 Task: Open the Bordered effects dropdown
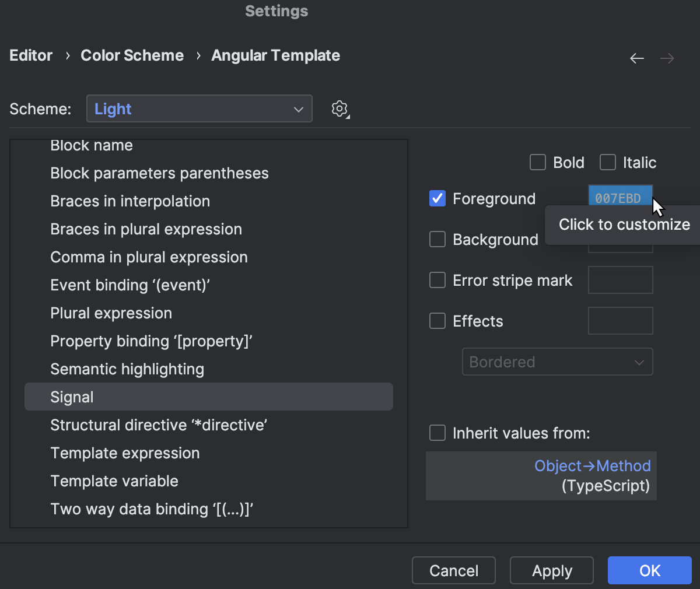pos(557,362)
